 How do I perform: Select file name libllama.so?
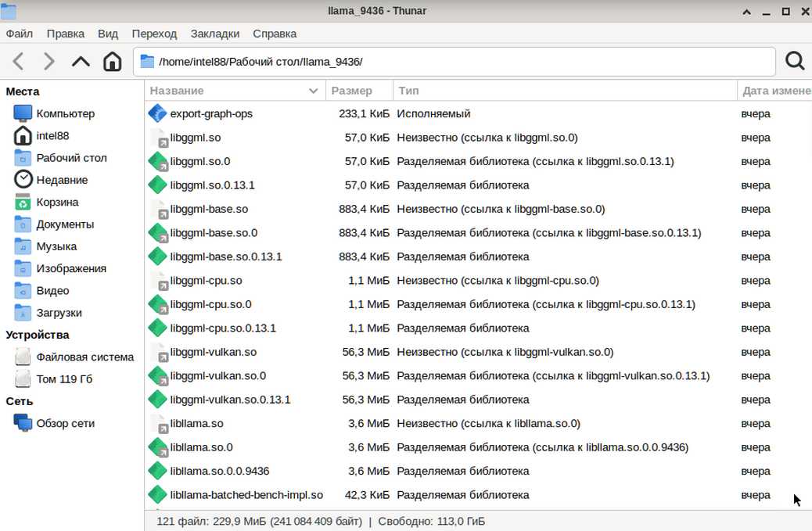coord(197,423)
